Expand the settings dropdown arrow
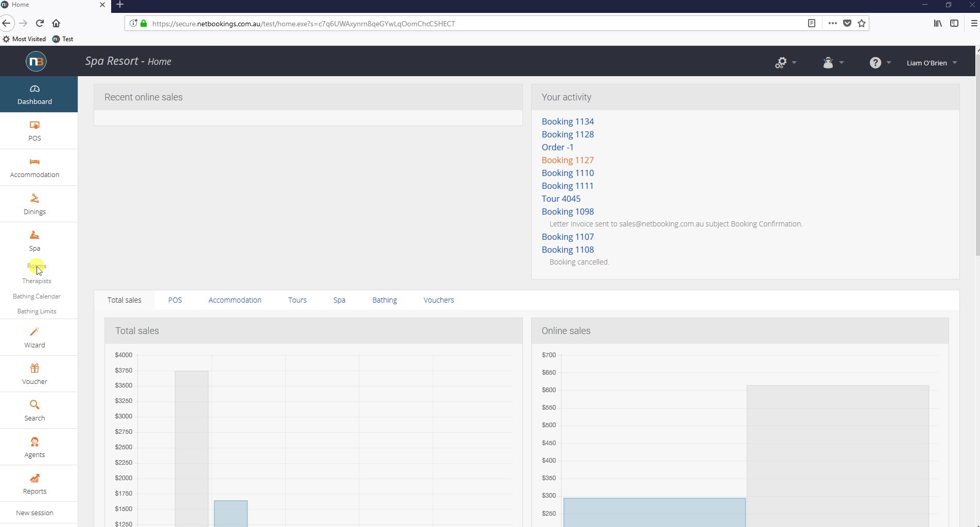The width and height of the screenshot is (980, 527). point(794,63)
